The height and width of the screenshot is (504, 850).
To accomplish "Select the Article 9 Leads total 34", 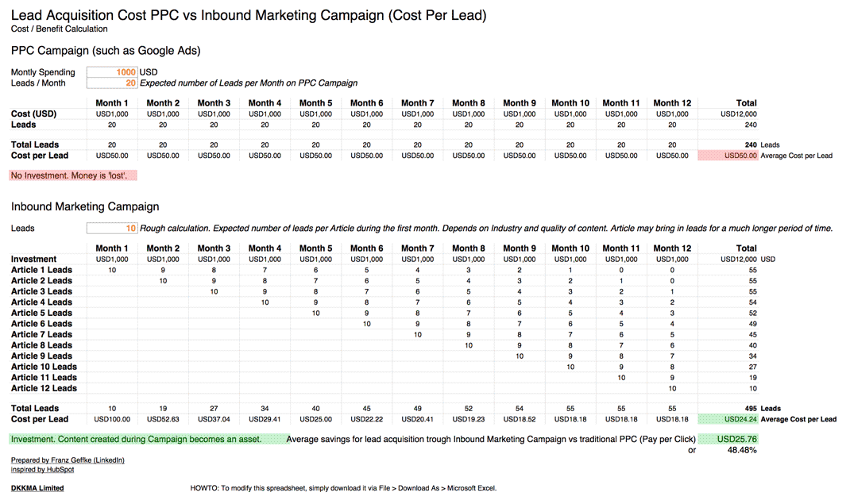I will pos(753,356).
